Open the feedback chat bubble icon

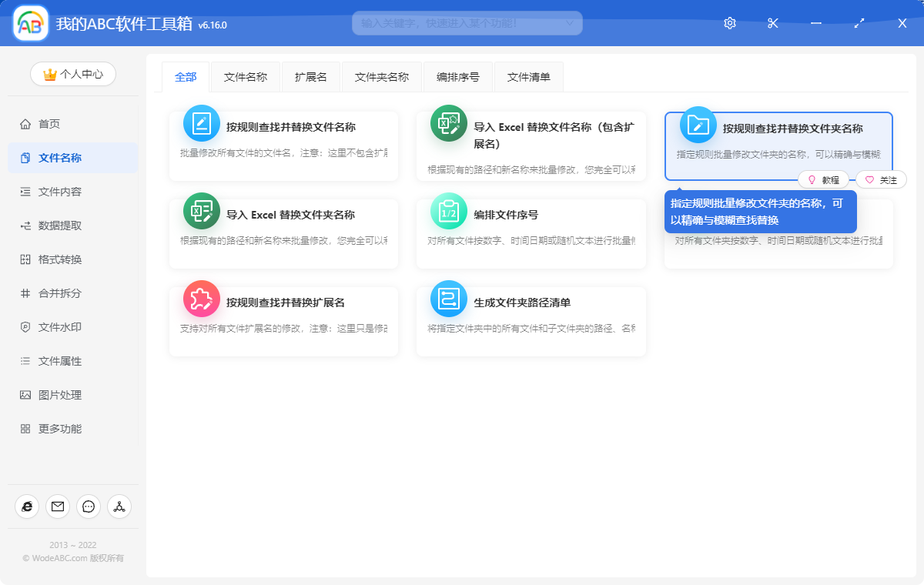click(x=88, y=506)
